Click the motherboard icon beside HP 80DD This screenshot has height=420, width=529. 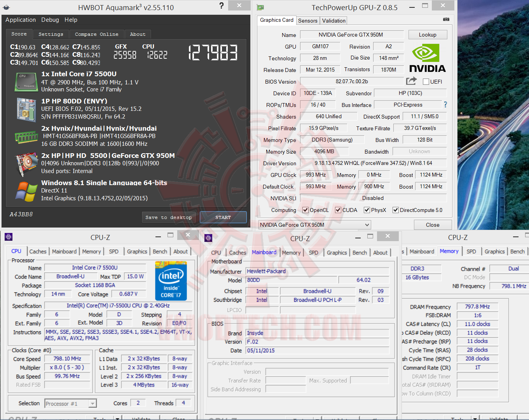pyautogui.click(x=26, y=110)
